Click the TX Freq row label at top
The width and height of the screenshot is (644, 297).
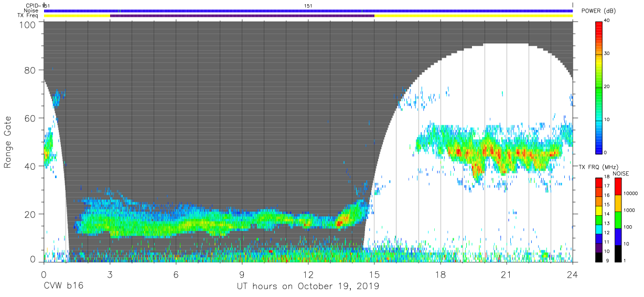[27, 16]
